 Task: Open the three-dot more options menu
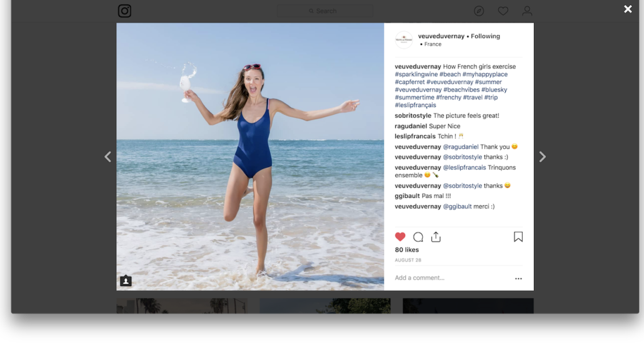(518, 278)
